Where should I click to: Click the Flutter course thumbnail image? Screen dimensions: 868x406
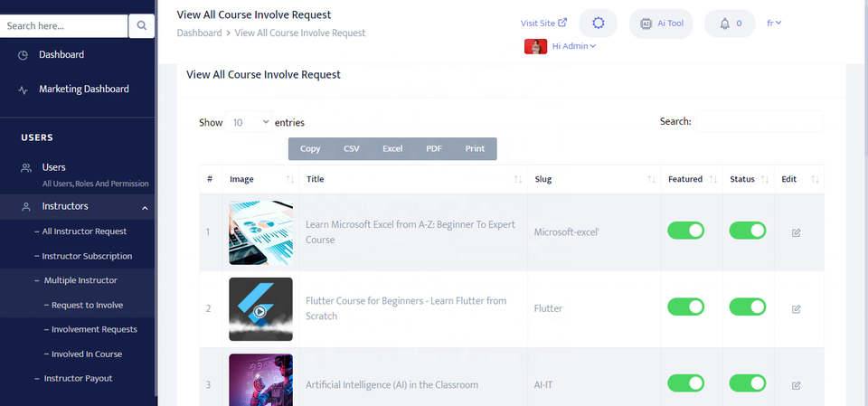coord(260,308)
